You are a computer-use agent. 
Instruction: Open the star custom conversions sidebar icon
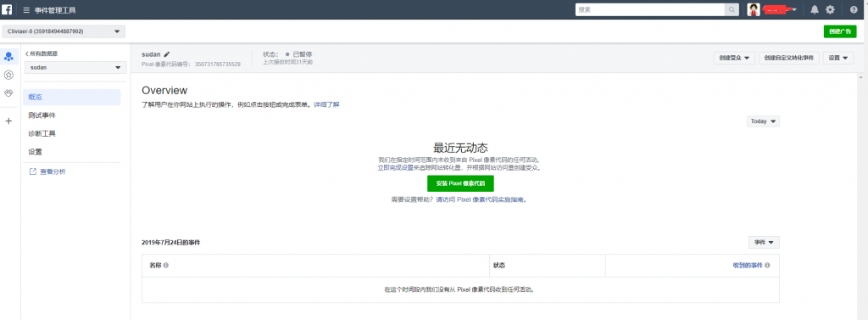pyautogui.click(x=8, y=75)
